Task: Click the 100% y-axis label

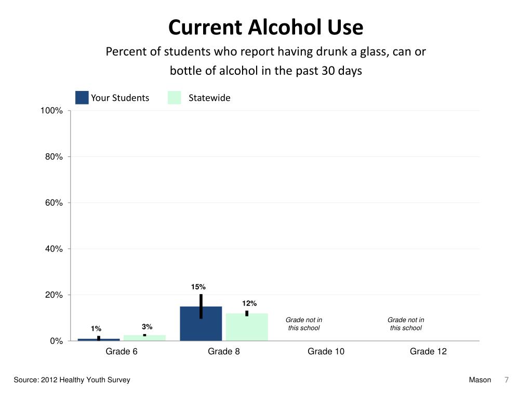Action: pyautogui.click(x=52, y=111)
